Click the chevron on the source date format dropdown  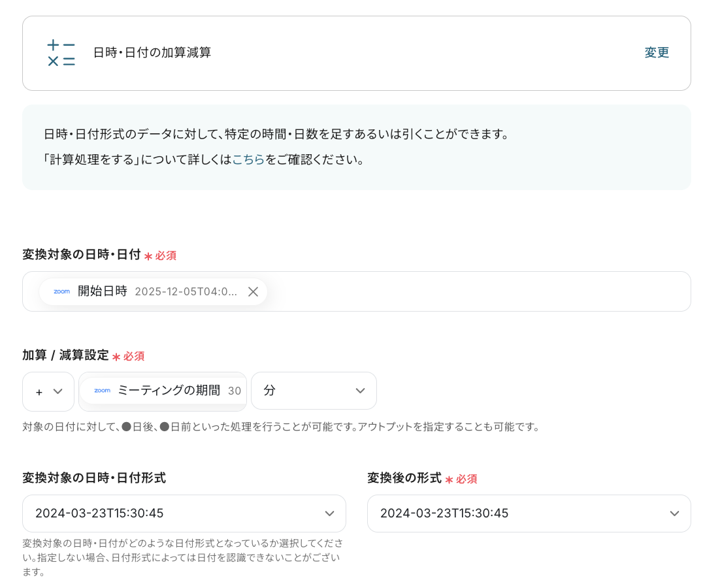(x=329, y=514)
